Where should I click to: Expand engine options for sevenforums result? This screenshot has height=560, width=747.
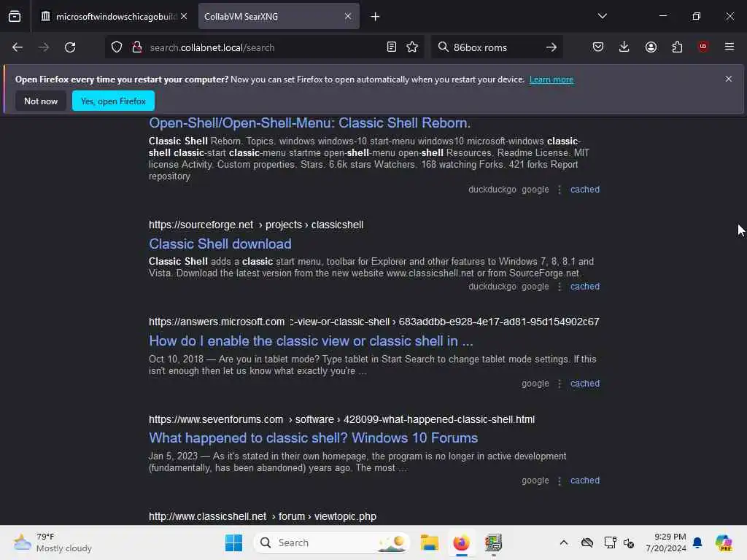[560, 481]
